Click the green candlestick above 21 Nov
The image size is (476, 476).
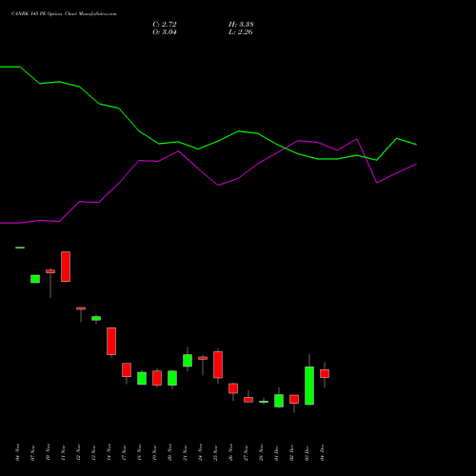coord(188,361)
